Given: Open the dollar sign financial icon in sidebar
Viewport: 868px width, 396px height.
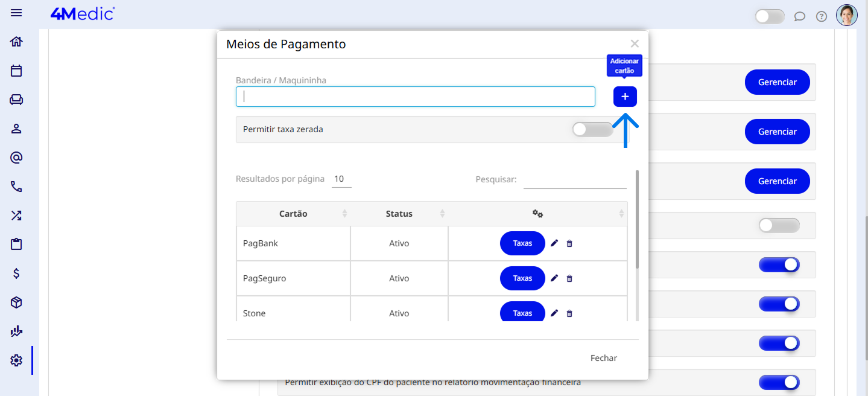Looking at the screenshot, I should pyautogui.click(x=16, y=273).
